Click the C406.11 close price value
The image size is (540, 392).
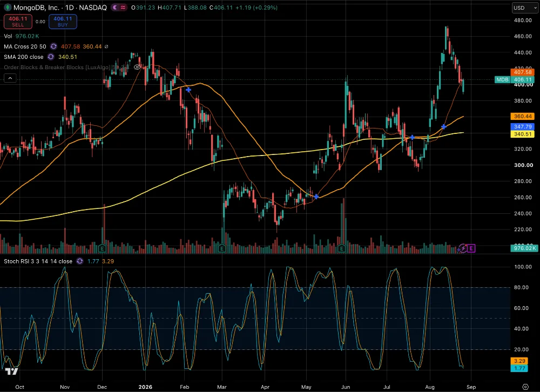221,8
